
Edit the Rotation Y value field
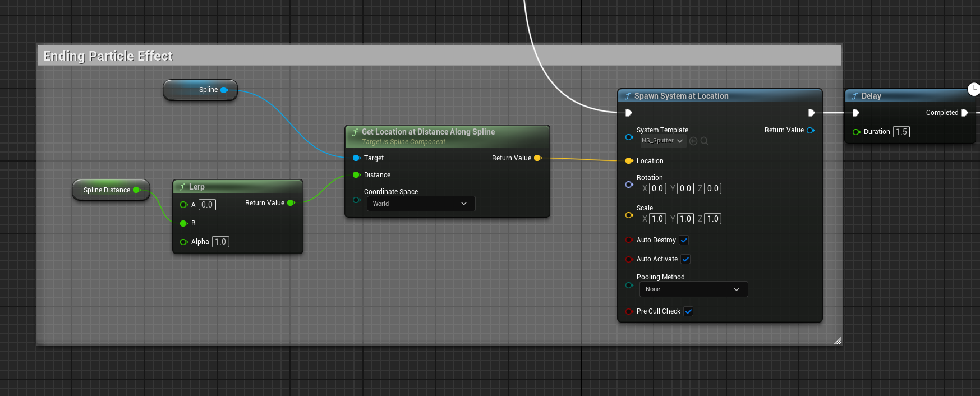[685, 188]
